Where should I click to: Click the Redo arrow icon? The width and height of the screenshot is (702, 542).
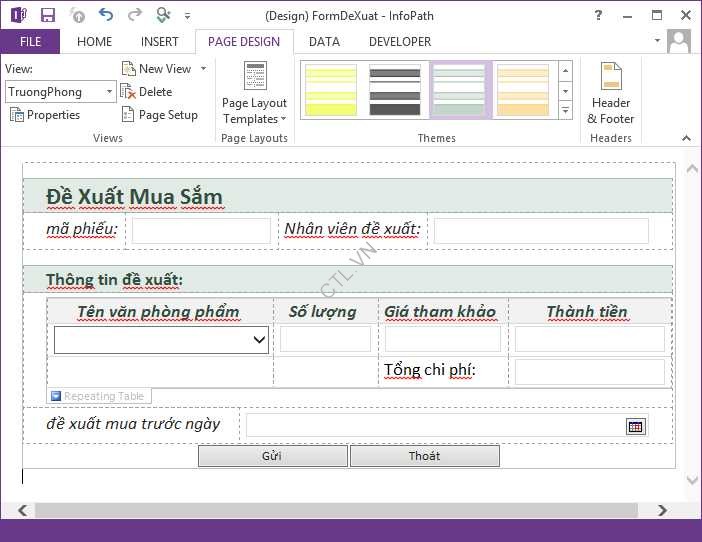coord(134,16)
